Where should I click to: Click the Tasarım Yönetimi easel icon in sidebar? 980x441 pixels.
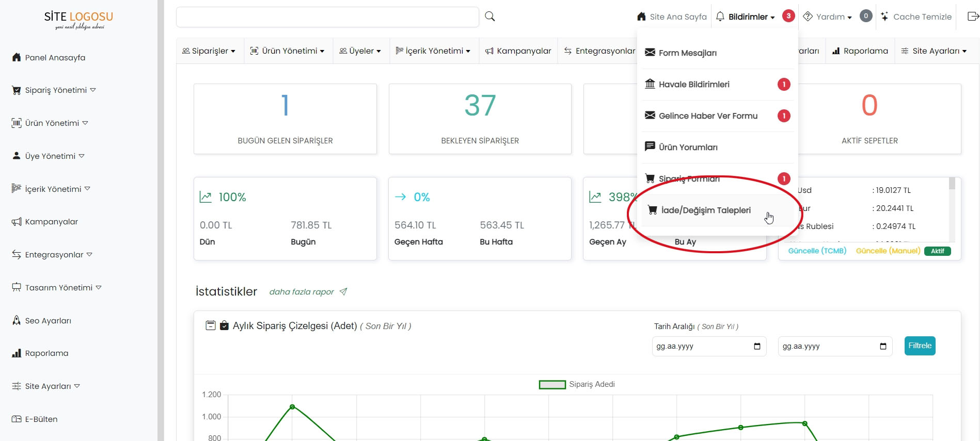tap(17, 287)
